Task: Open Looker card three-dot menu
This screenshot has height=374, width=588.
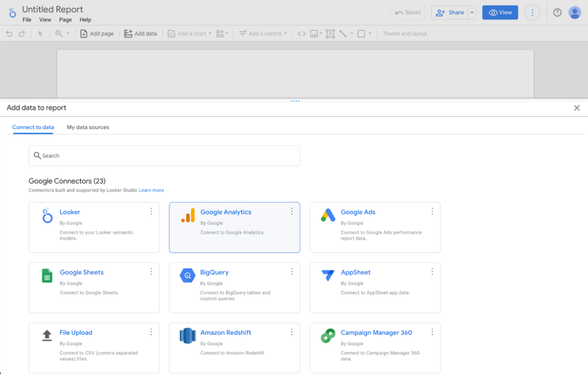Action: (151, 211)
